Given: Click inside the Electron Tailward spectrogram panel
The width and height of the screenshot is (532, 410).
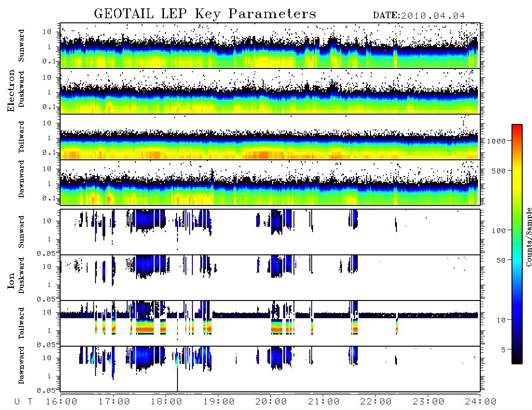Looking at the screenshot, I should coord(270,137).
